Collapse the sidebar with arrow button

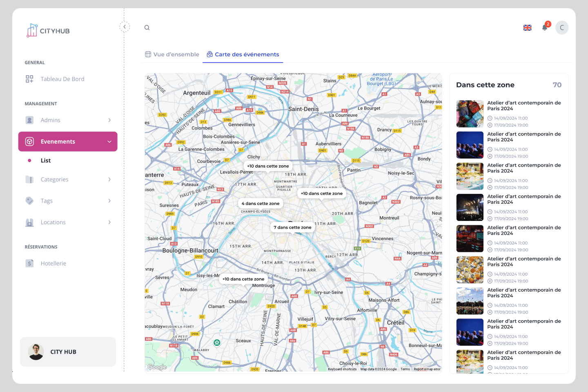coord(125,27)
